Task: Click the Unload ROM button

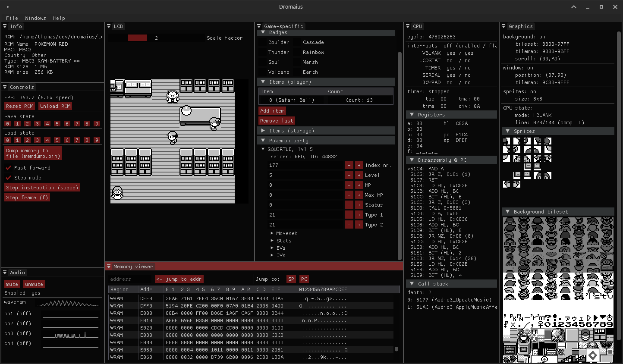Action: click(x=55, y=106)
